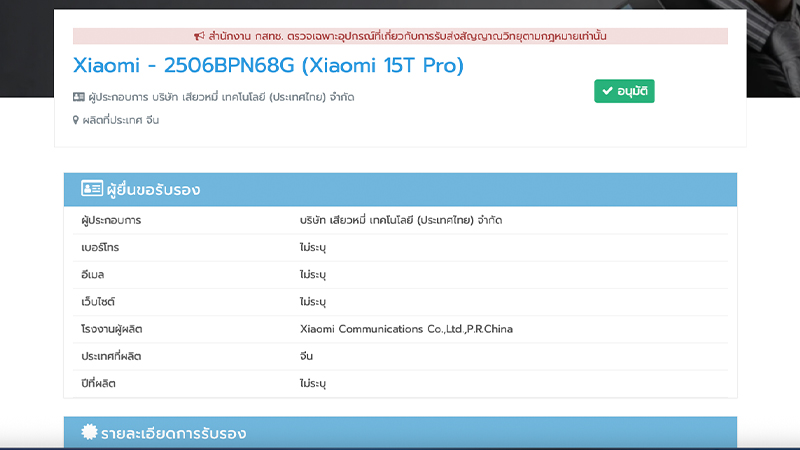Click the ไม่ระบุ value in the อีเมล row
800x450 pixels.
click(x=313, y=274)
